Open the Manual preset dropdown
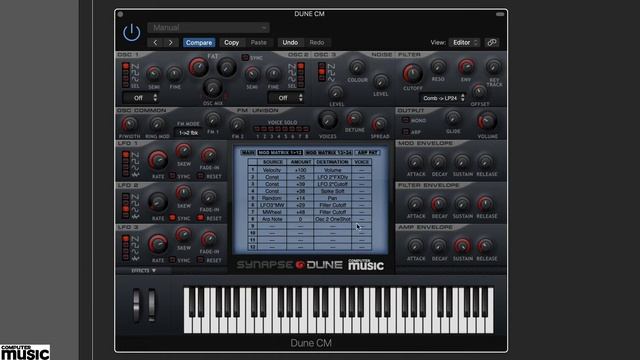Screen dimensions: 640x360 pos(208,28)
